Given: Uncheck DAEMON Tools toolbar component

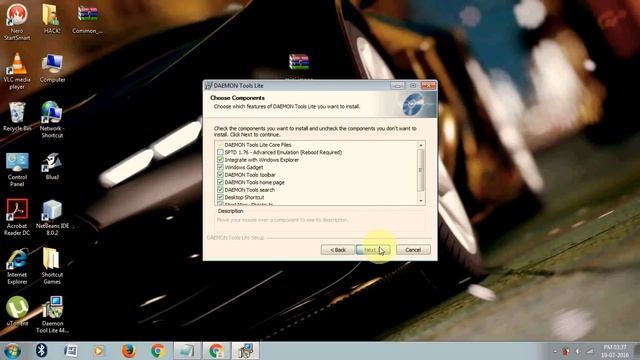Looking at the screenshot, I should pyautogui.click(x=220, y=175).
